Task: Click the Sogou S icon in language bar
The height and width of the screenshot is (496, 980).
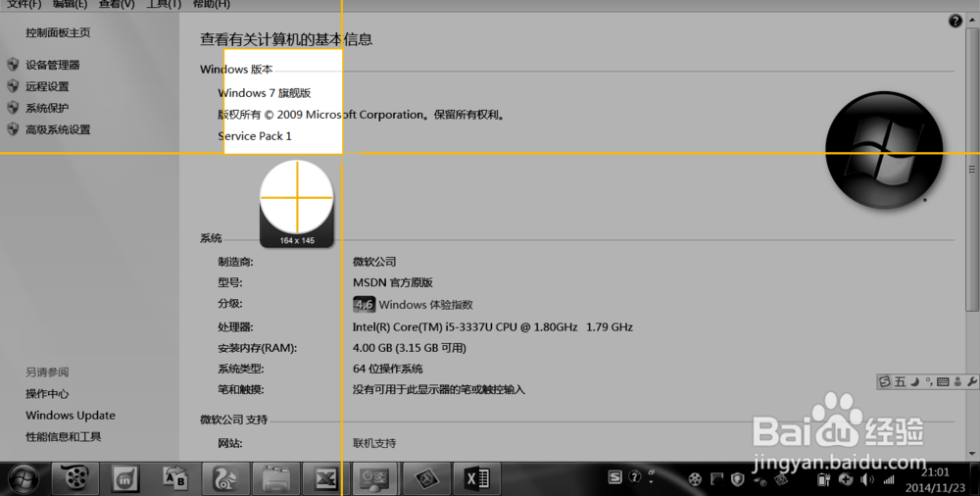Action: tap(615, 477)
